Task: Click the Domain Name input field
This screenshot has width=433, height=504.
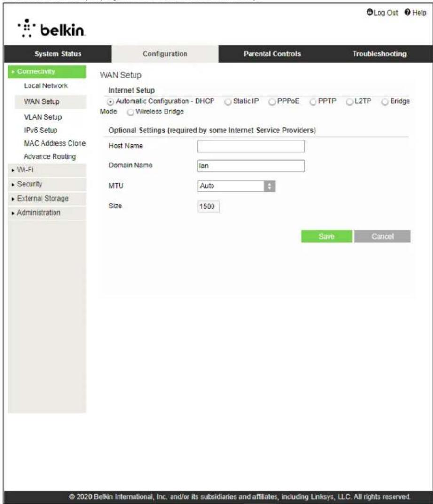Action: (251, 166)
